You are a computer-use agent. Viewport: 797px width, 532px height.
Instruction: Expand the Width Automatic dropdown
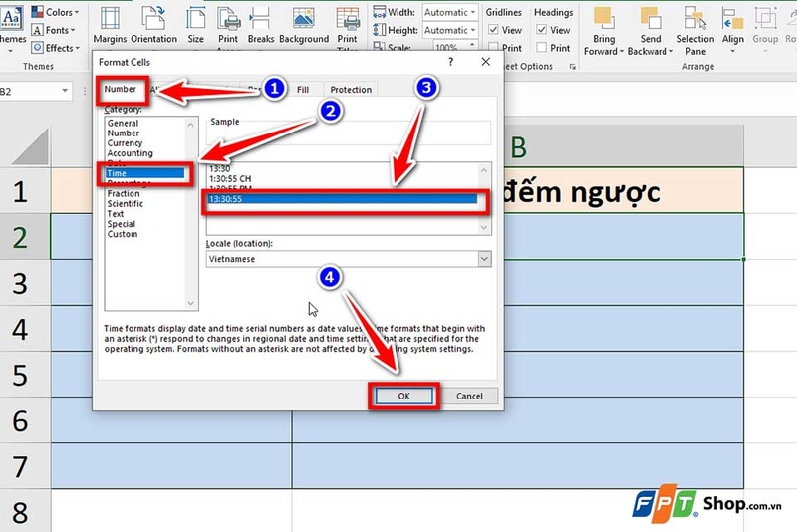pos(473,12)
